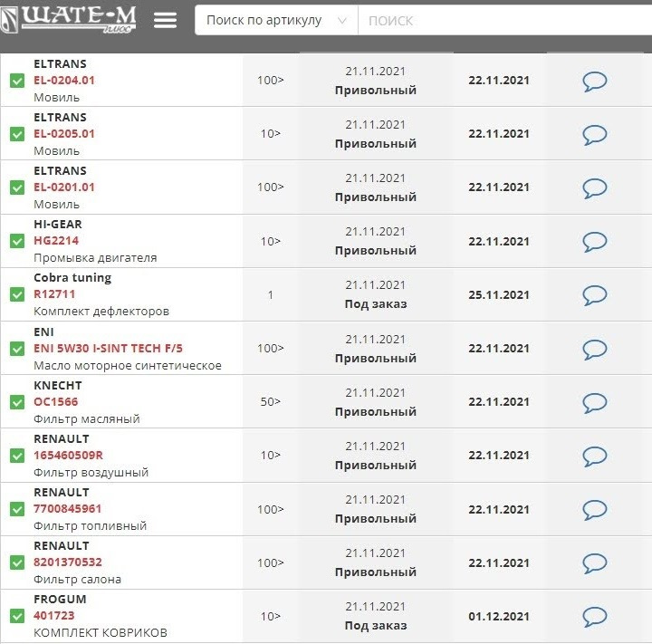
Task: Toggle checkbox for RENAULT 165460509R
Action: pos(16,456)
